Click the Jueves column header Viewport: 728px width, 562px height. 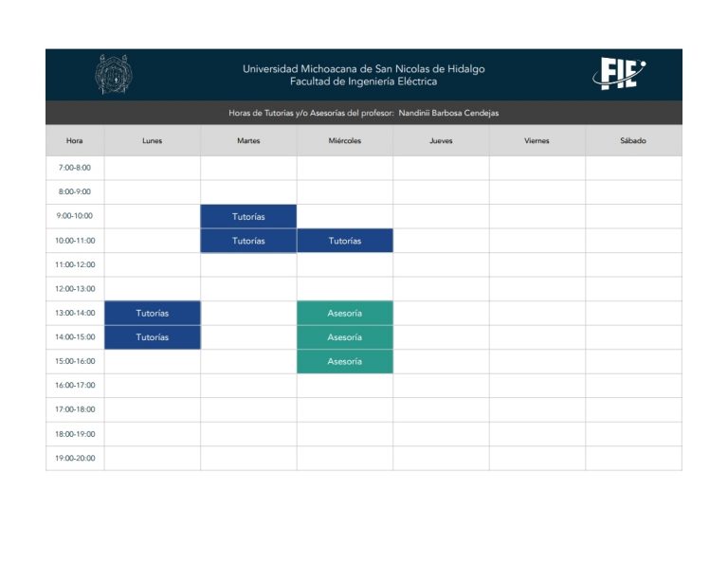click(441, 141)
